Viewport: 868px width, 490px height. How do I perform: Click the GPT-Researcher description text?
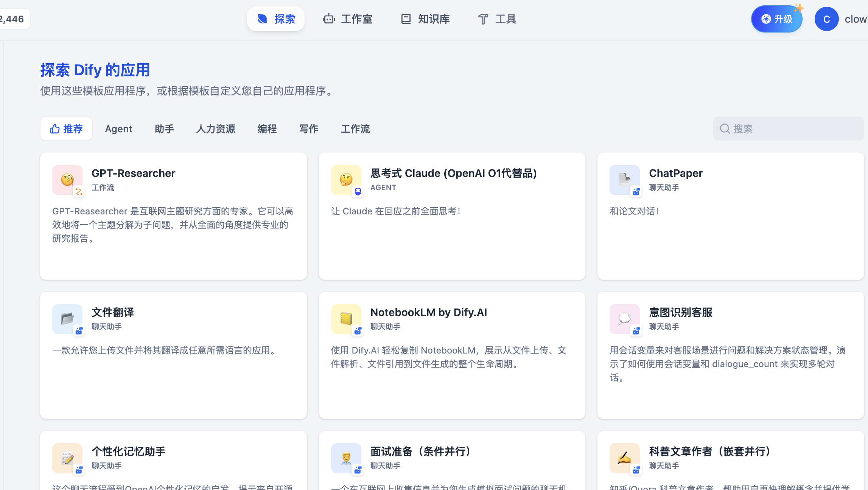(x=173, y=225)
